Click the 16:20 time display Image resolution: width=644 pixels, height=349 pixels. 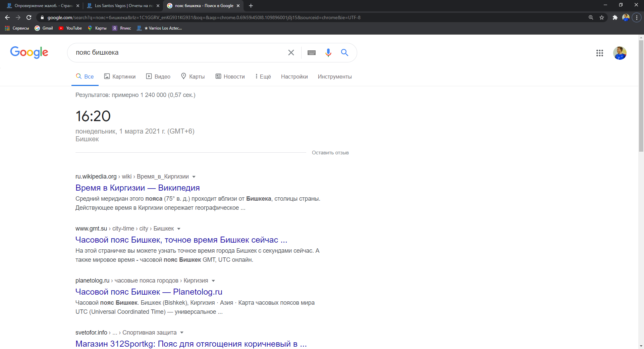[93, 116]
